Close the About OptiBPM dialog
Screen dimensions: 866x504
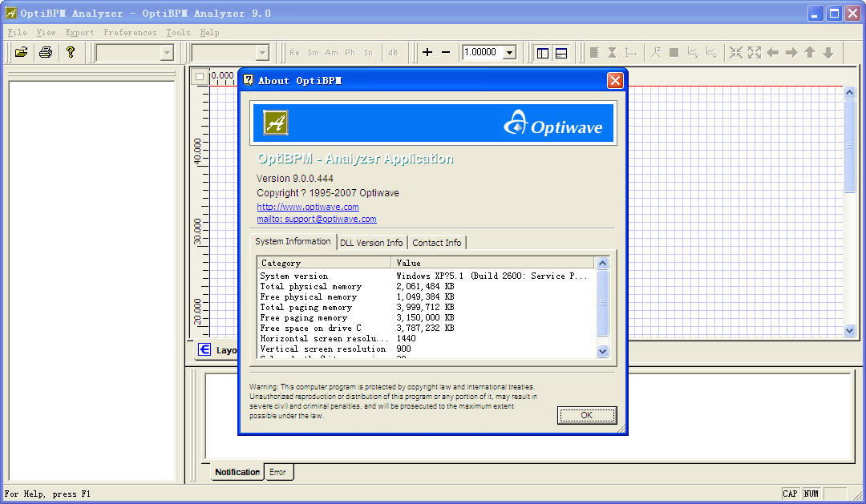615,81
